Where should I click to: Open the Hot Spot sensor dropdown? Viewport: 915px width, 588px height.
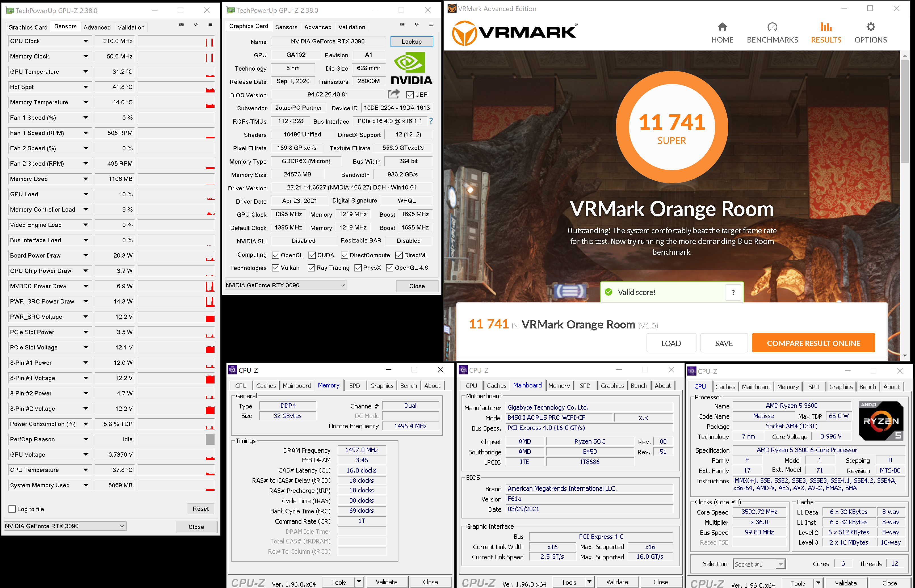click(x=86, y=87)
